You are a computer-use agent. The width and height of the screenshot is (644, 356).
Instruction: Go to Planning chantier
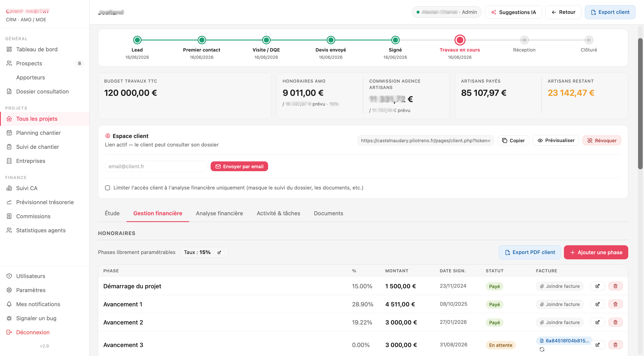45,133
